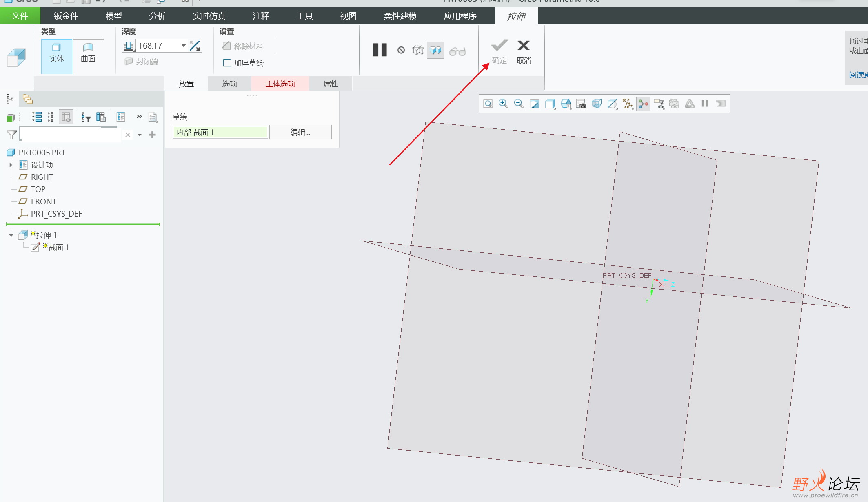Open the depth type option icon

click(x=129, y=46)
